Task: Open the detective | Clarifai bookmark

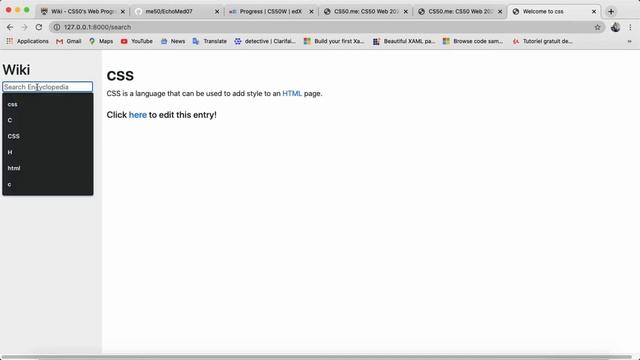Action: (265, 41)
